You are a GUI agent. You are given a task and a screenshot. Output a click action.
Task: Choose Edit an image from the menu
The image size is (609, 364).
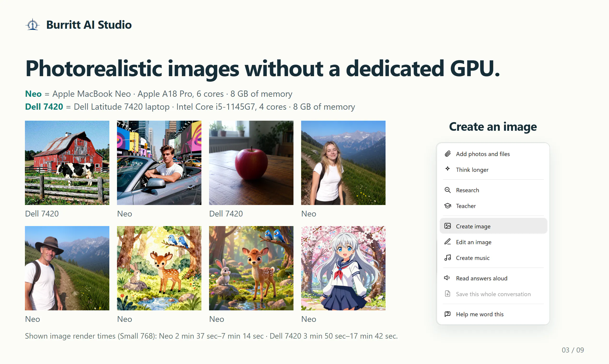(493, 242)
